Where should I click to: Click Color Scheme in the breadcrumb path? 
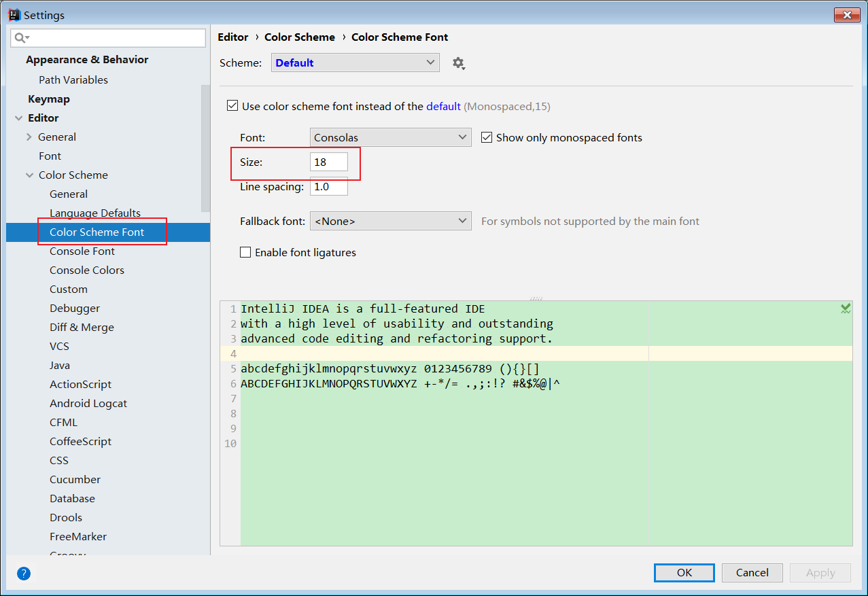pyautogui.click(x=300, y=37)
